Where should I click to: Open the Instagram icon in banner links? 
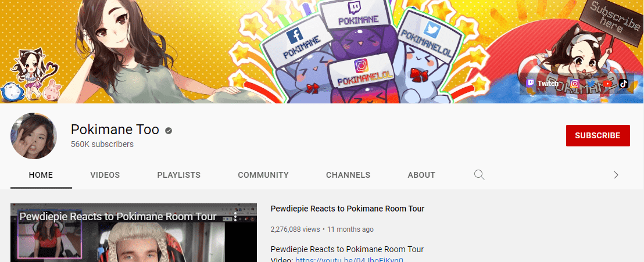click(575, 84)
